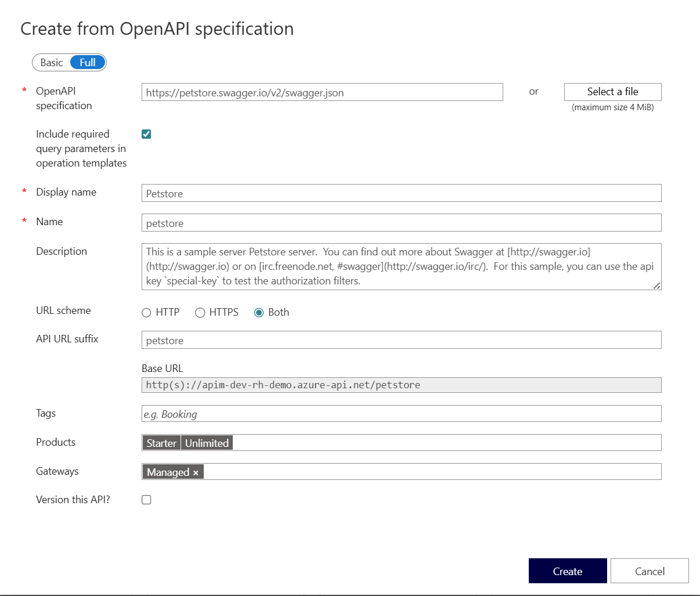Select the Starter product tag
Screen dimensions: 700x596
click(161, 442)
